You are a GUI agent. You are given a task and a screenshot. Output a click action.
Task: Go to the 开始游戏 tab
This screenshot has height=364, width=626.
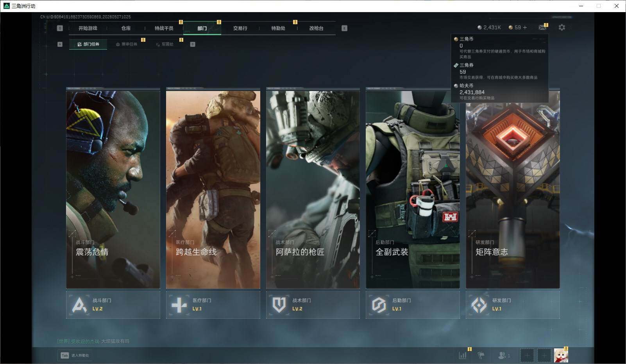(88, 28)
